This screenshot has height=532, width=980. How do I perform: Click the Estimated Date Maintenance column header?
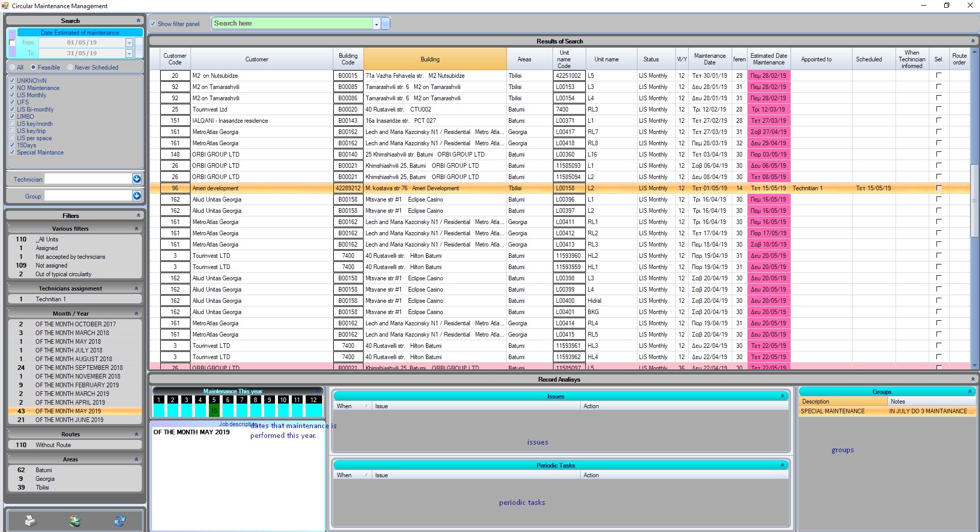769,59
